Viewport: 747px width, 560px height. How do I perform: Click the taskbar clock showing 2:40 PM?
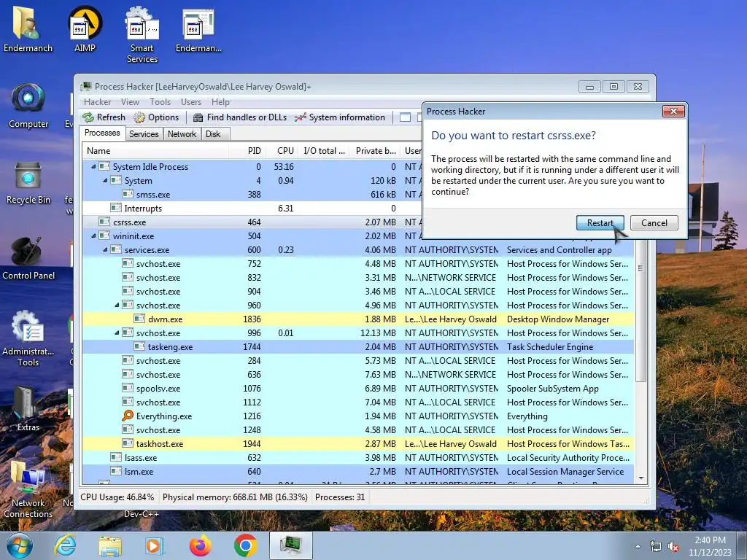pyautogui.click(x=709, y=546)
